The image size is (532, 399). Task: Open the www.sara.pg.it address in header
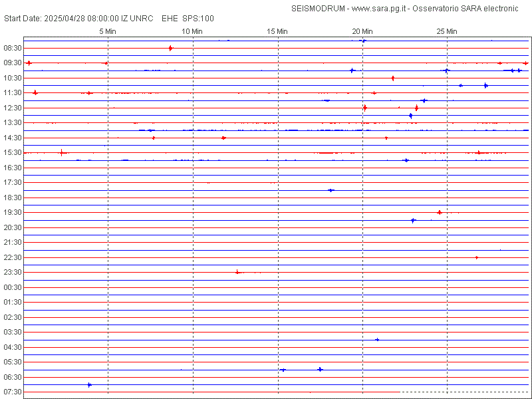tap(379, 9)
